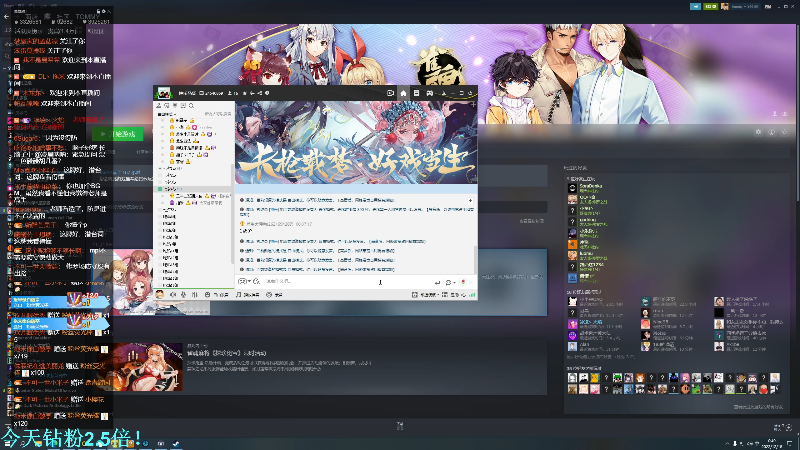Go back with Steam's top-left arrow
The image size is (800, 450).
6,16
